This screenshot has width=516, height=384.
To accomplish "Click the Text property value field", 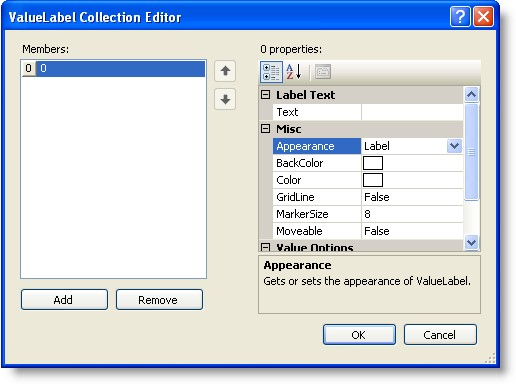I will 412,112.
